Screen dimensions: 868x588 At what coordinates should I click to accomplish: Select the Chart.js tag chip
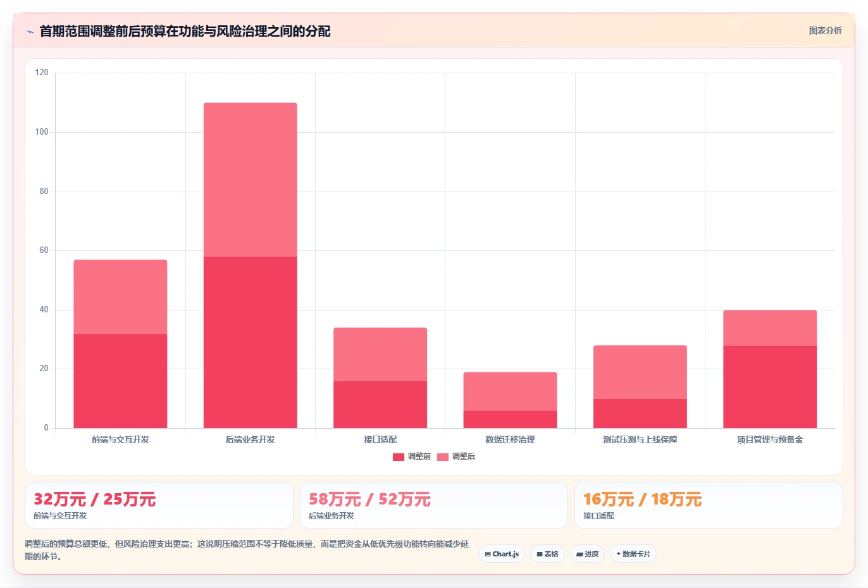[x=502, y=554]
